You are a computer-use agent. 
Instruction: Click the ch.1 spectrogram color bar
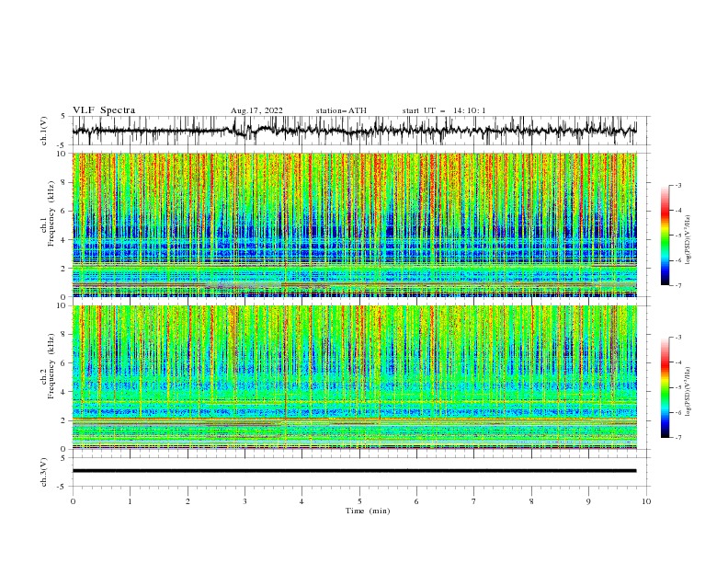(665, 236)
